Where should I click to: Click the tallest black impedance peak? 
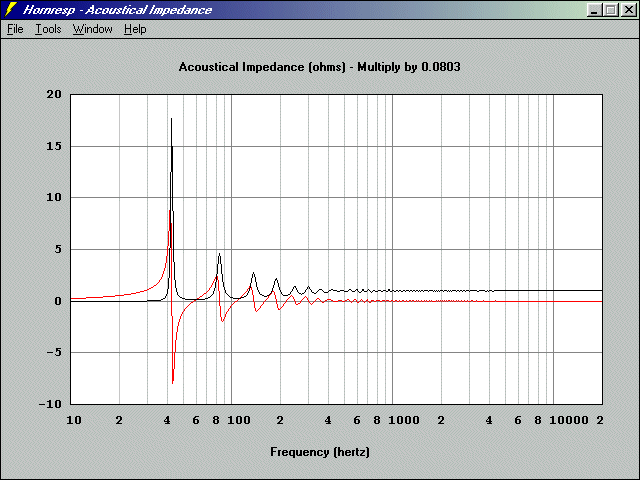(171, 119)
